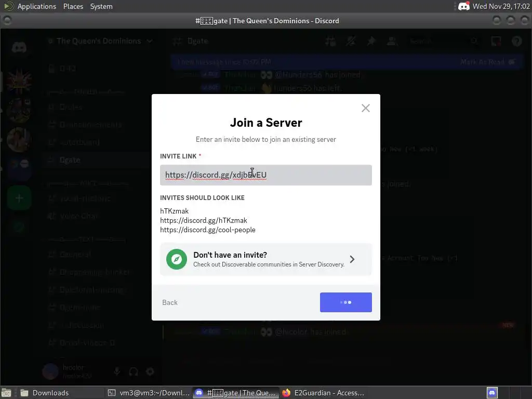The width and height of the screenshot is (532, 399).
Task: Click the show desktop icon in taskbar
Action: 6,393
